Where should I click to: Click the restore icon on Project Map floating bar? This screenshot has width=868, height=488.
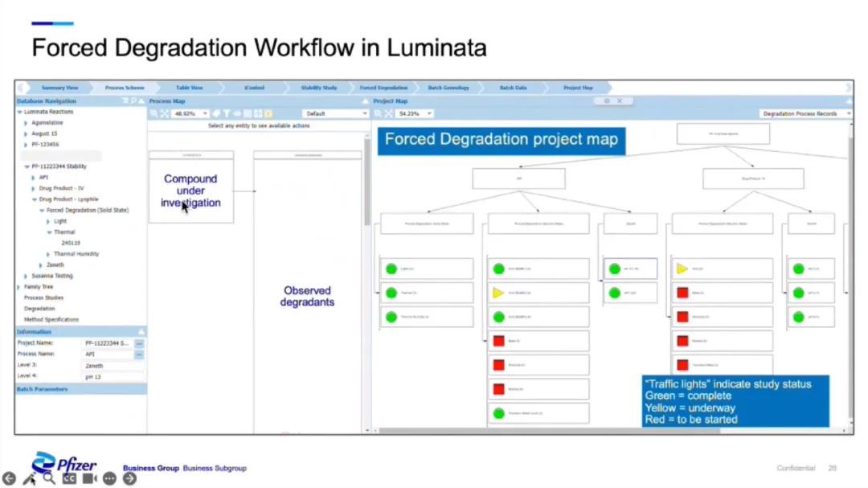coord(608,100)
